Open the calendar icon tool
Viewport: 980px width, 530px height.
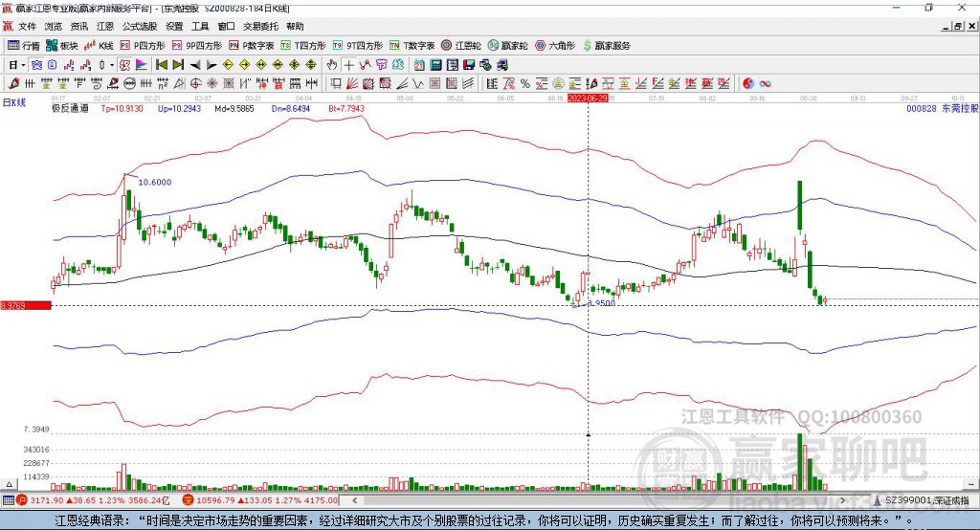click(419, 65)
